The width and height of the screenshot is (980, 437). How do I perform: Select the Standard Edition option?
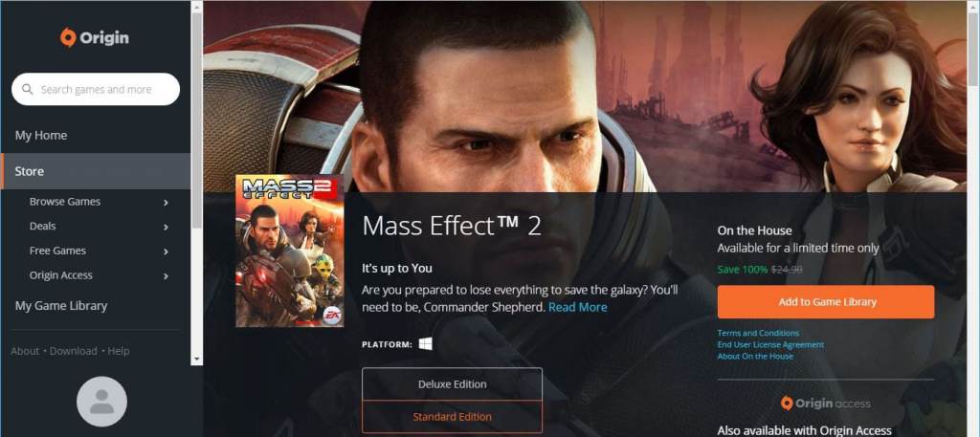(x=452, y=416)
